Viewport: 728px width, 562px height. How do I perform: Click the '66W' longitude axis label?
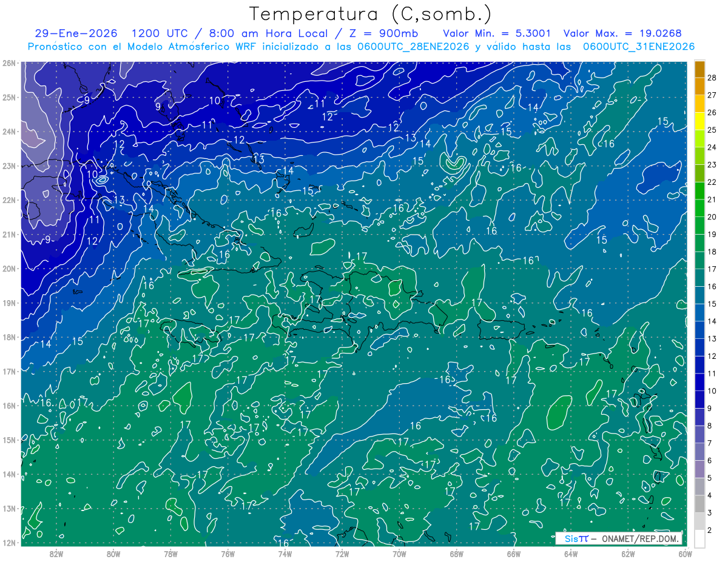tap(513, 554)
